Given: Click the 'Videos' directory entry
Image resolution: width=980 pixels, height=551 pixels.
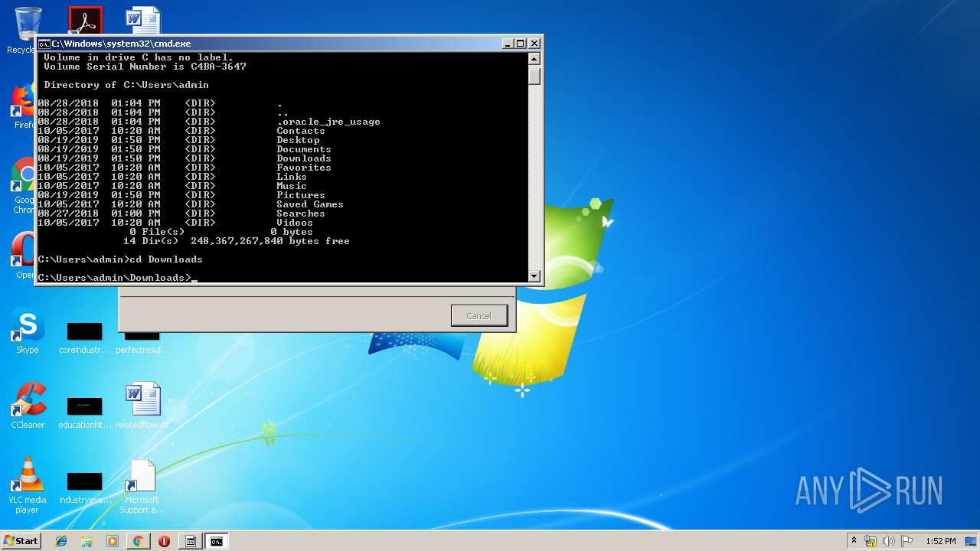Looking at the screenshot, I should pyautogui.click(x=295, y=223).
